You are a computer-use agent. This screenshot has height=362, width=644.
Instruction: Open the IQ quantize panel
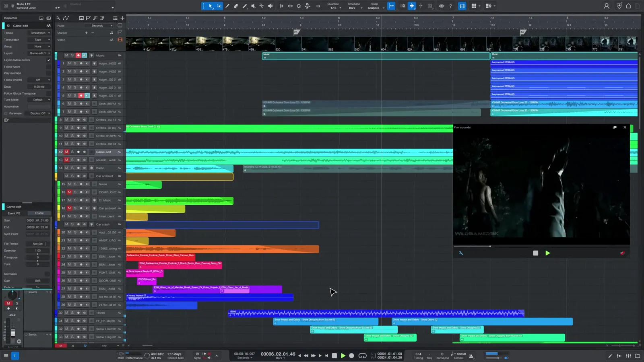318,6
